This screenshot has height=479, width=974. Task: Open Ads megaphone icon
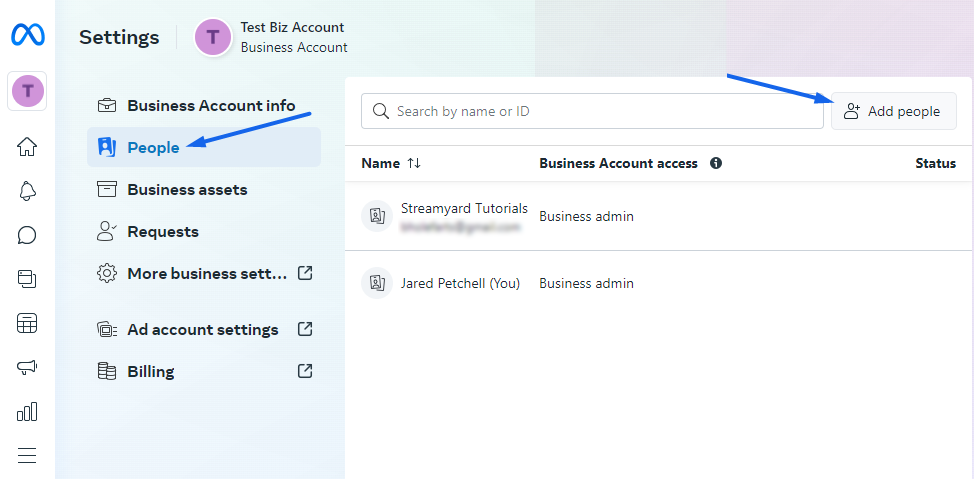pos(27,367)
